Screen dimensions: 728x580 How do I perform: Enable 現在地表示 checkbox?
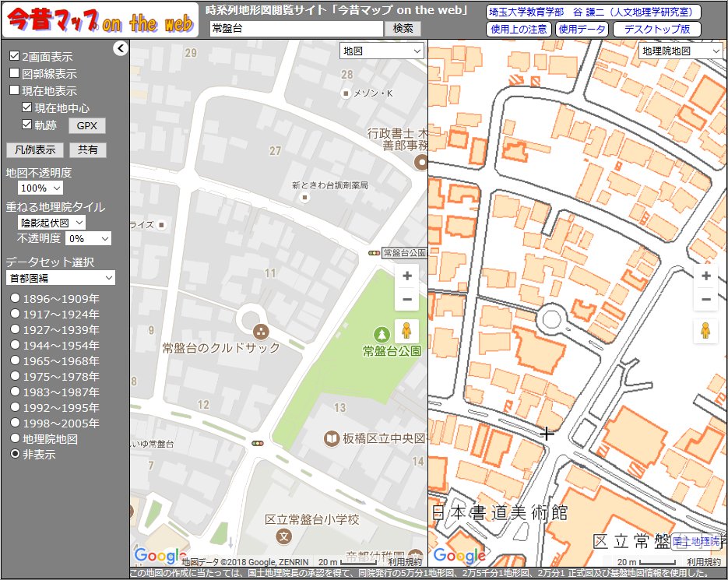click(x=14, y=90)
